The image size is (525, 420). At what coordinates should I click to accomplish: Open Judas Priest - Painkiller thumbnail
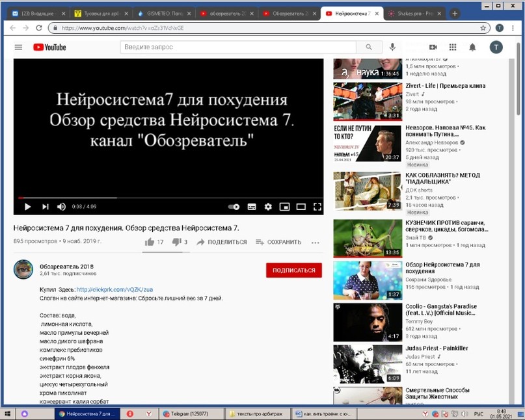point(368,364)
